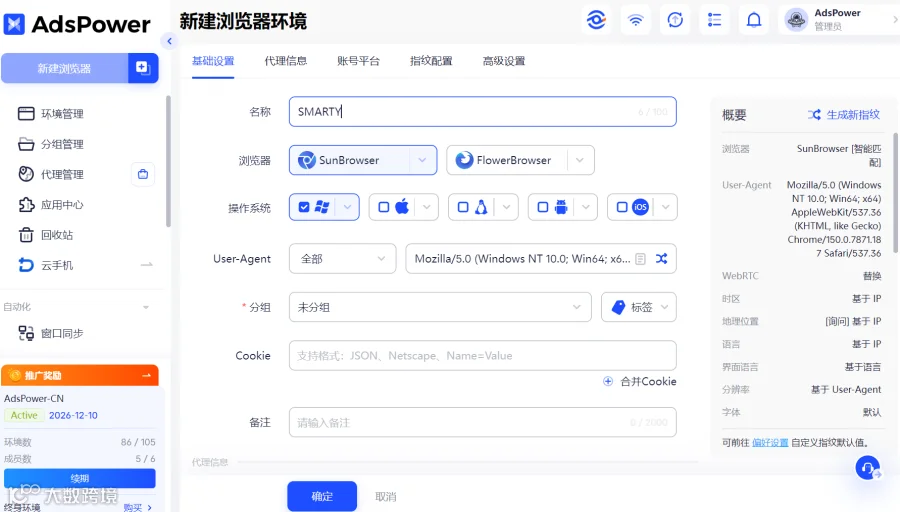900x512 pixels.
Task: Switch to the 基础设置 tab
Action: point(213,61)
